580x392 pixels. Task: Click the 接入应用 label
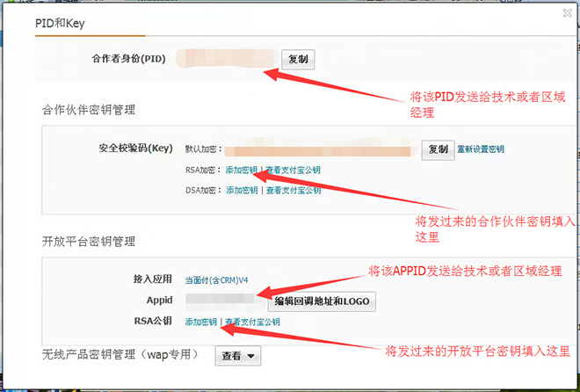153,279
